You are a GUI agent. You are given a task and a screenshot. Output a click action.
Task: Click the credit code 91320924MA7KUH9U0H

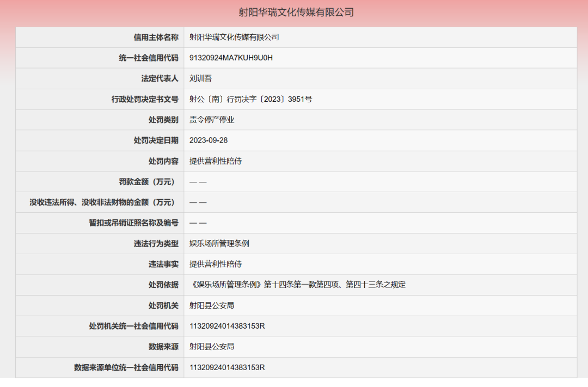pos(230,58)
